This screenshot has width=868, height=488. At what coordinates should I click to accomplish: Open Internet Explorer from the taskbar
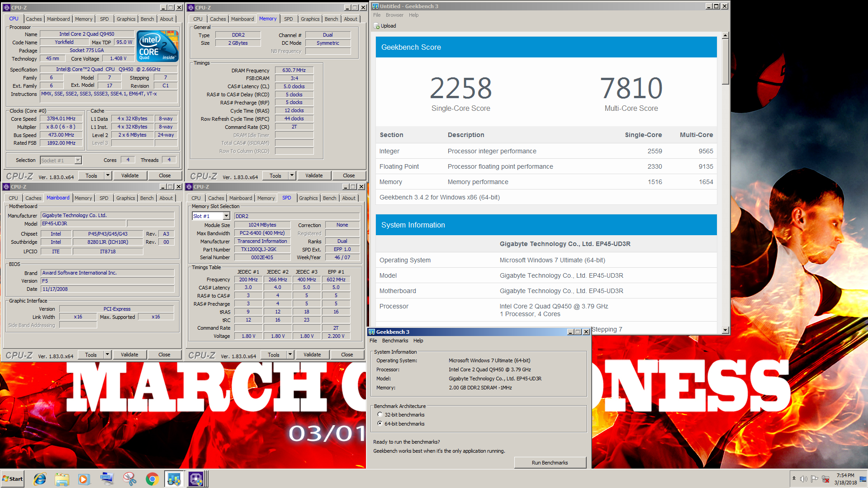click(40, 479)
